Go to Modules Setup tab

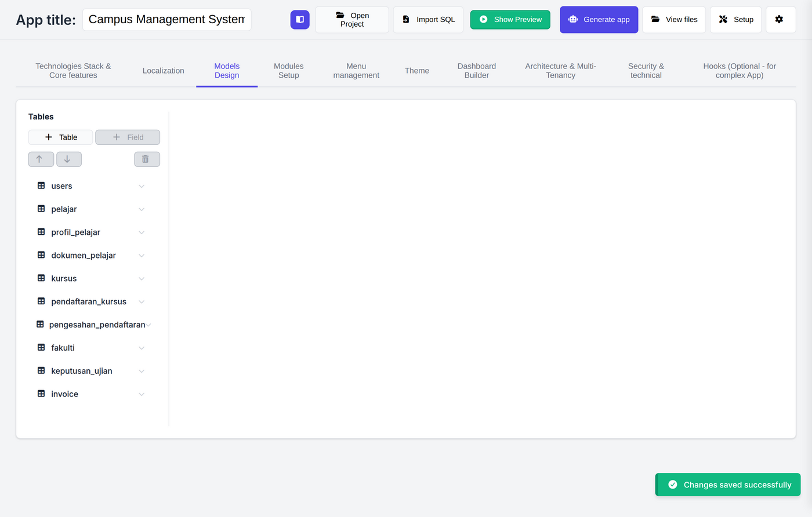point(289,71)
